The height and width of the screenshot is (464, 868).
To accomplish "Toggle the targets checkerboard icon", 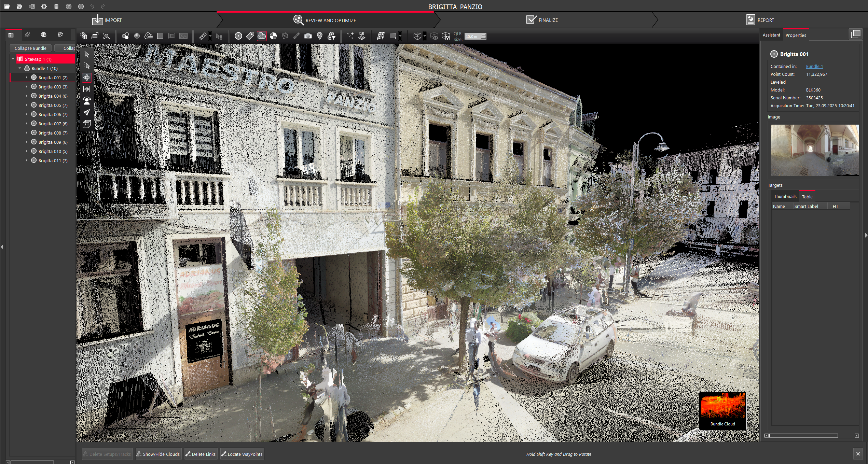I will [x=273, y=36].
